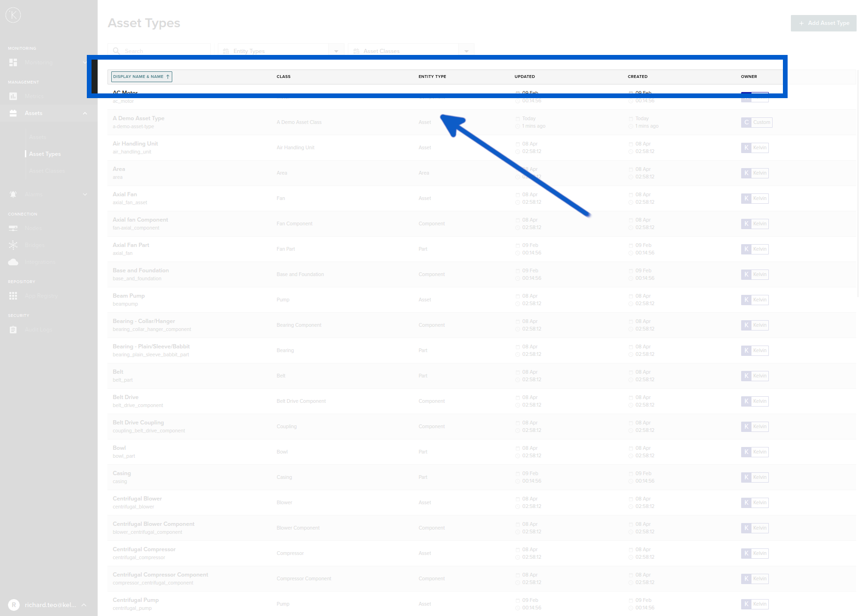Open the Asset Classes filter dropdown

466,51
